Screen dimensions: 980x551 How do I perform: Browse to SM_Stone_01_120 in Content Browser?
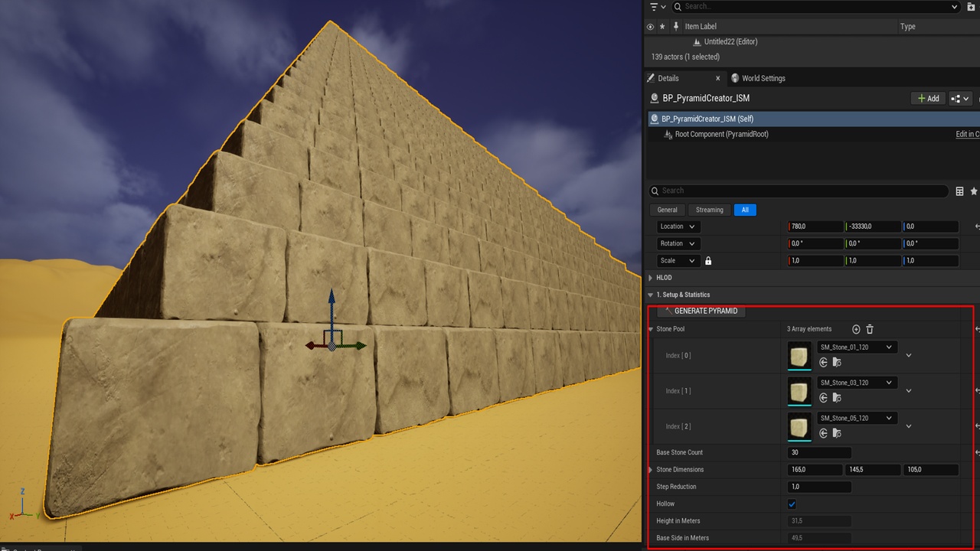pyautogui.click(x=837, y=363)
